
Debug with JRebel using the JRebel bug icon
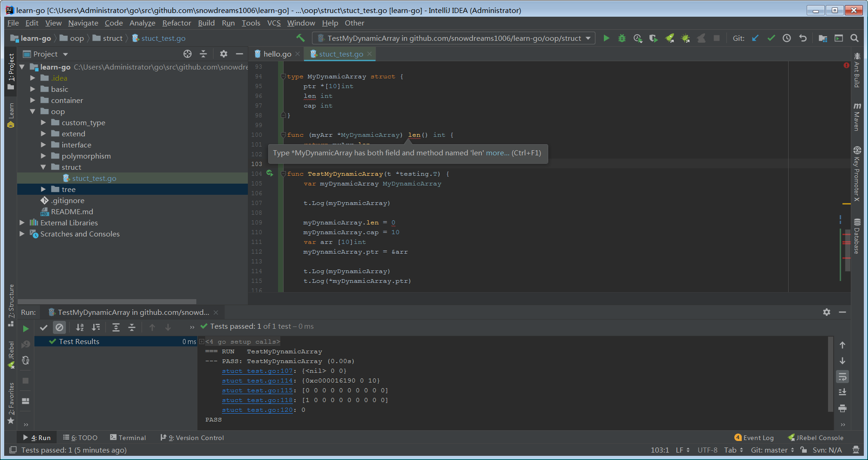coord(686,38)
